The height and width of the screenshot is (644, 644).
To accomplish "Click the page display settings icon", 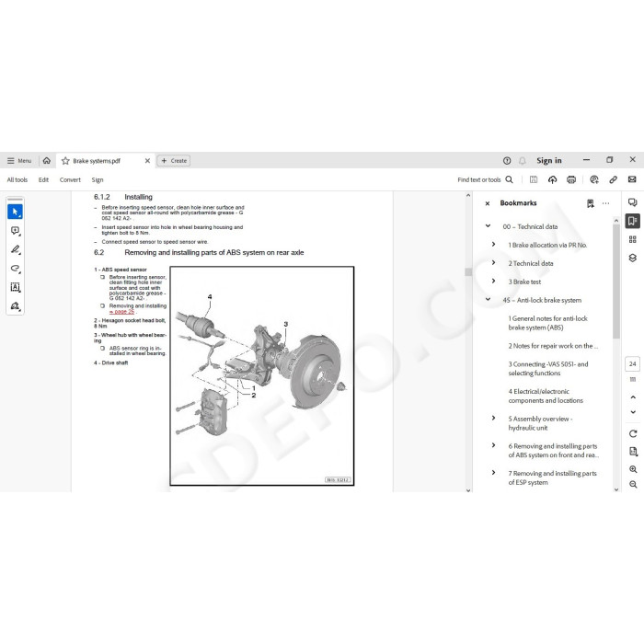I will click(633, 452).
